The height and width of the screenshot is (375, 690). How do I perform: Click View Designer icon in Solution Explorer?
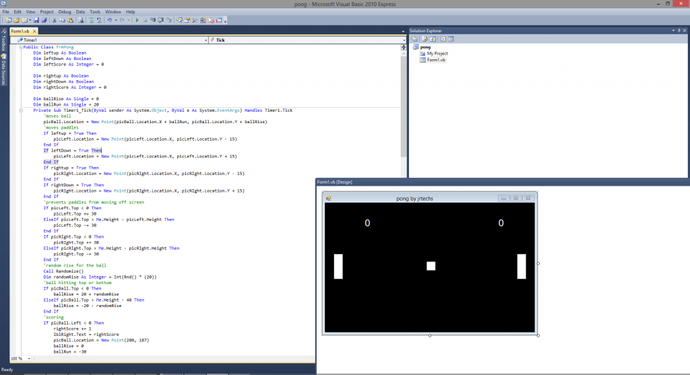[451, 39]
